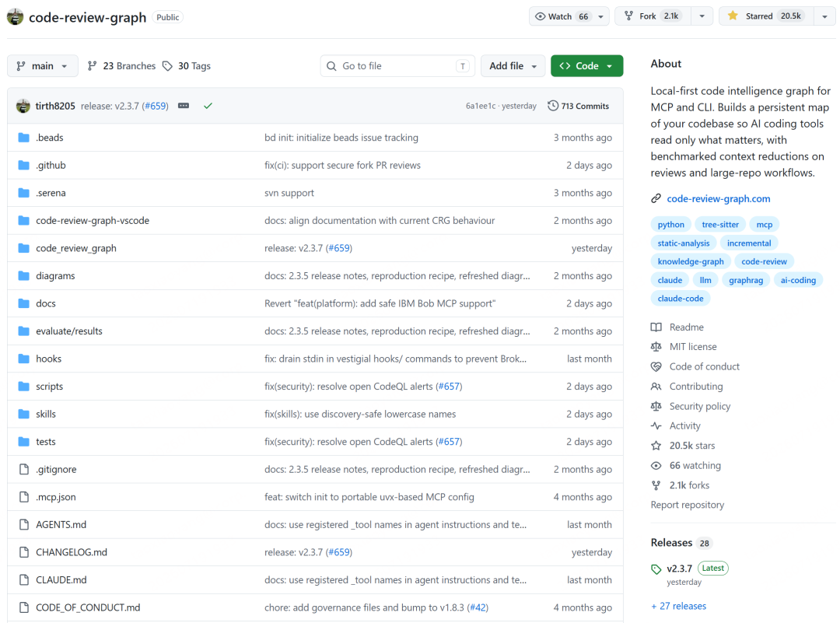Click the pulse icon next to Activity
840x623 pixels.
[656, 426]
